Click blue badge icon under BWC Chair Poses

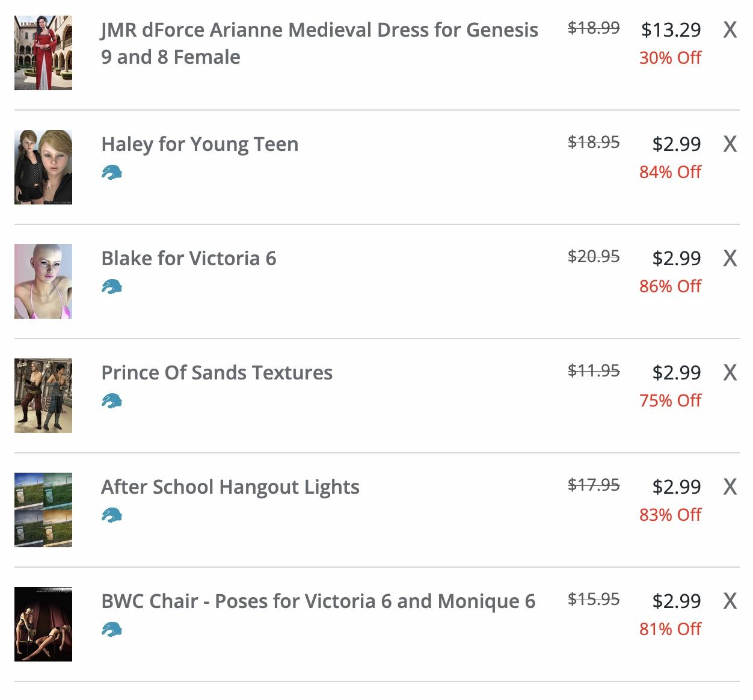point(112,630)
